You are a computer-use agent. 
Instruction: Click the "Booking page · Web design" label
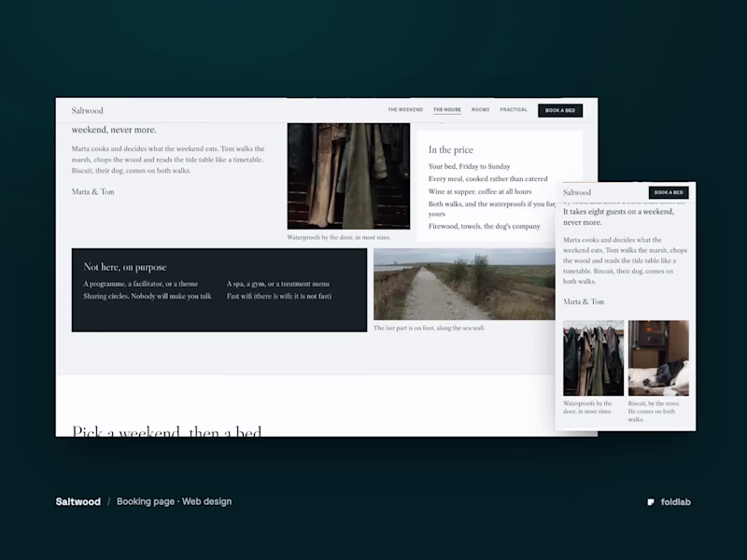pos(174,501)
